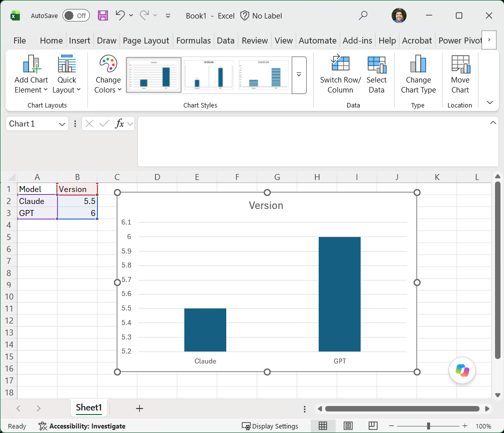Viewport: 504px width, 433px height.
Task: Click Accessibility: Investigate status
Action: tap(81, 426)
